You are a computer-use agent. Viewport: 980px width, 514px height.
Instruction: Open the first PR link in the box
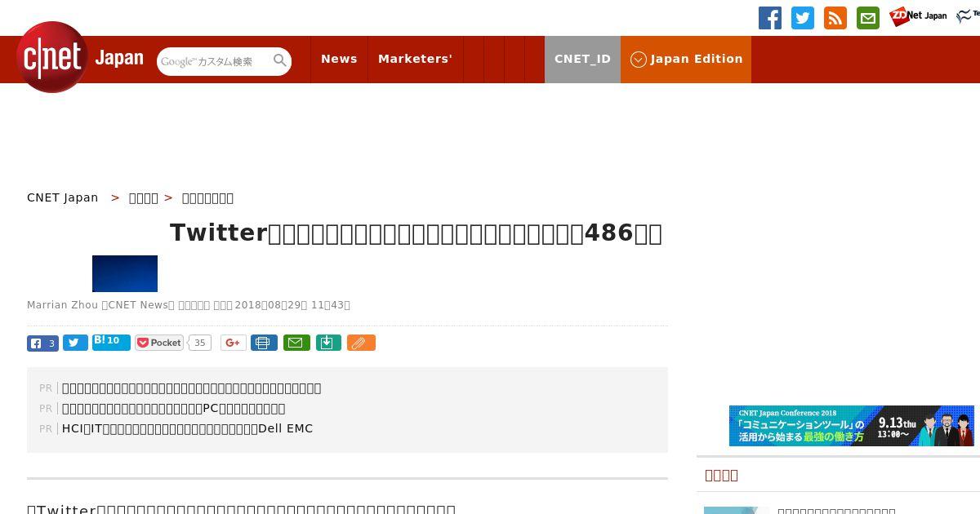point(191,388)
